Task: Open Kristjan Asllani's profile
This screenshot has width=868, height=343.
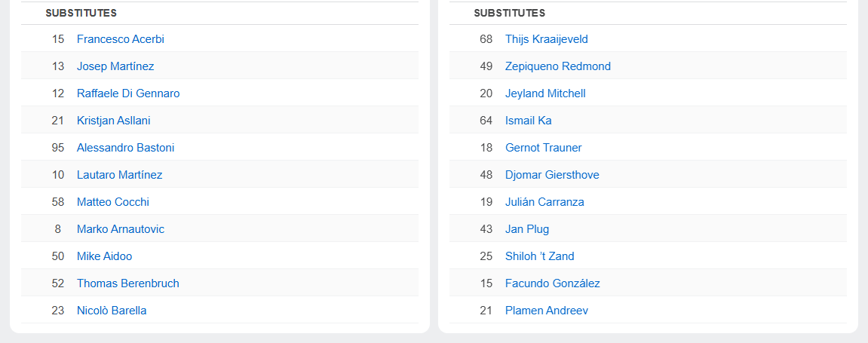Action: pyautogui.click(x=114, y=121)
